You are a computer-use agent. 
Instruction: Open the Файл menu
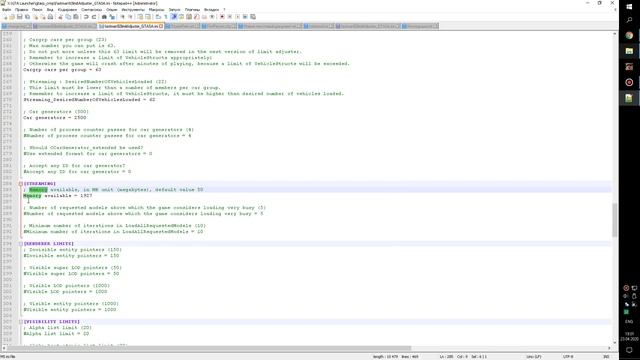pos(7,9)
